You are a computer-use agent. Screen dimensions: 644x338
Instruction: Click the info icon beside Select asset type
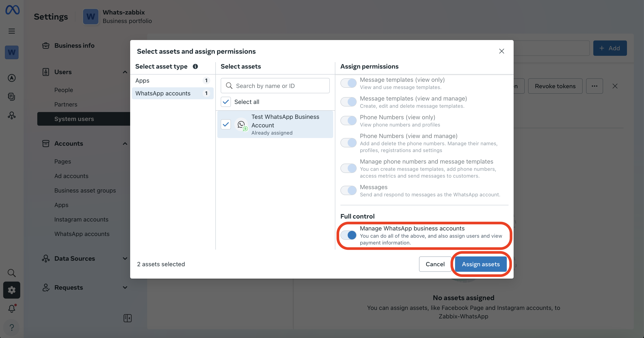(195, 66)
